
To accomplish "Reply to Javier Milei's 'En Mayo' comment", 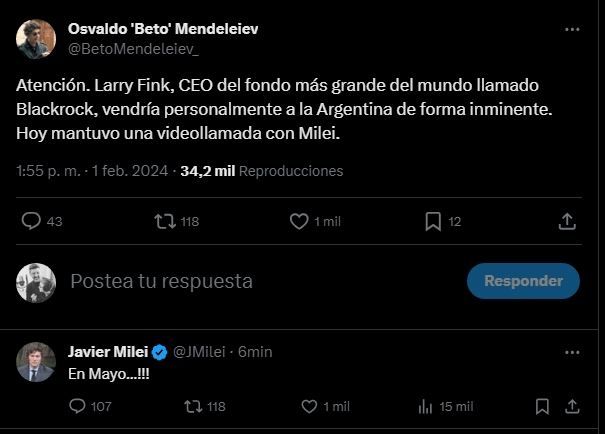I will click(x=78, y=406).
